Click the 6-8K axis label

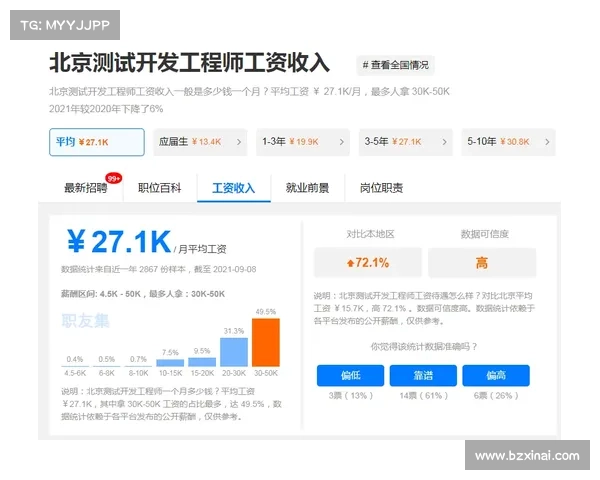point(107,373)
